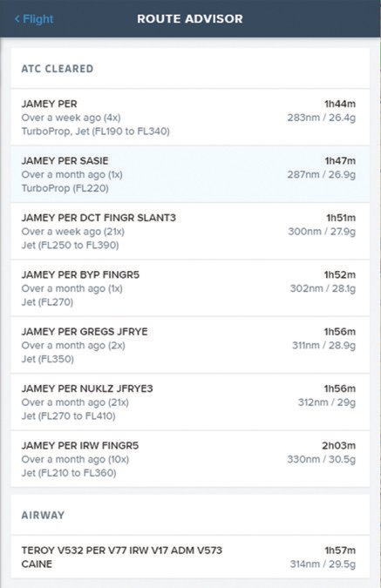Click Jet (FL270 to FL410) altitude text
The width and height of the screenshot is (381, 588).
pos(68,416)
